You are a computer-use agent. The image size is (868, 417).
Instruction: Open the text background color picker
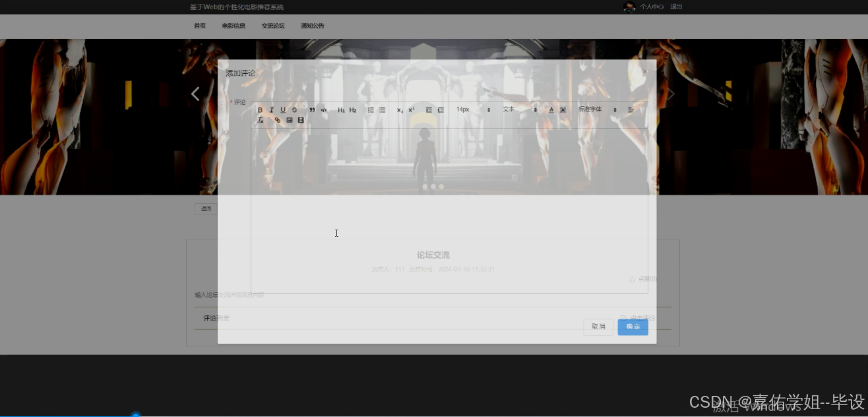(563, 110)
